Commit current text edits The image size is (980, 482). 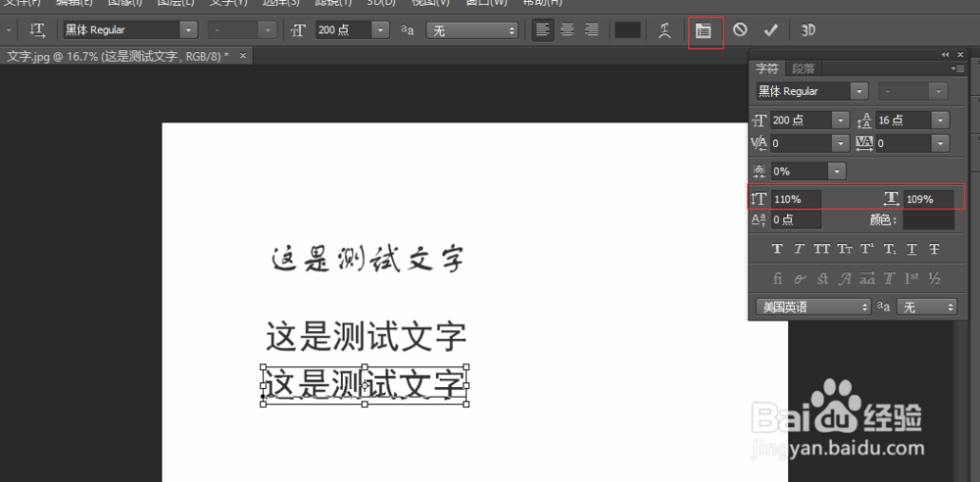pos(770,29)
